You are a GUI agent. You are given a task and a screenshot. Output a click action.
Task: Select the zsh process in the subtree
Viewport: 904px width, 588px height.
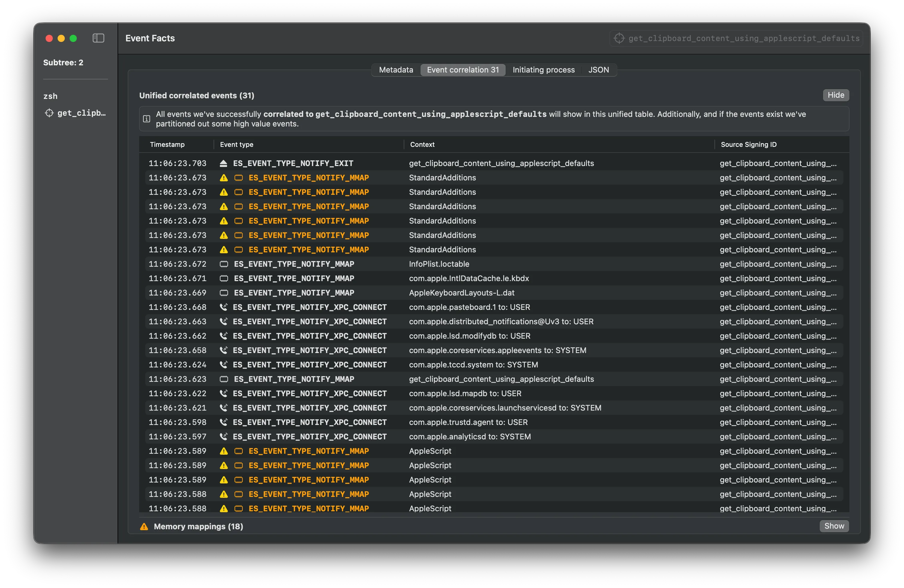pos(50,96)
